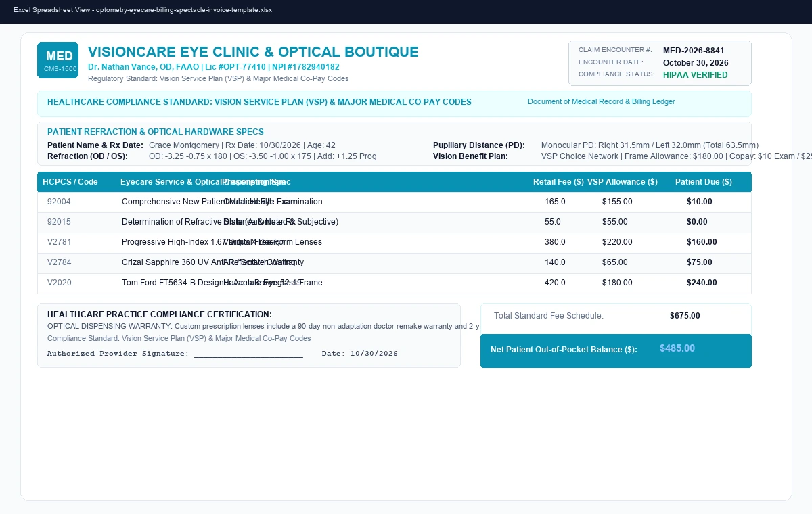The width and height of the screenshot is (812, 514).
Task: Click the Crizal Sapphire 360 UV coating cell
Action: pyautogui.click(x=208, y=262)
